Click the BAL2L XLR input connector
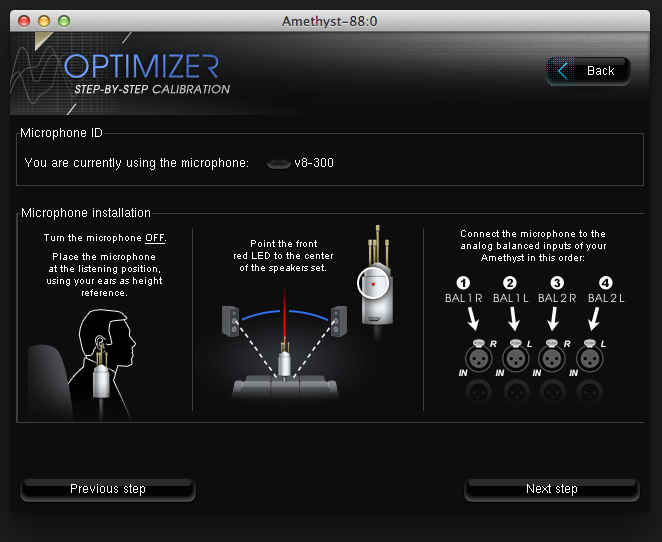 (589, 358)
